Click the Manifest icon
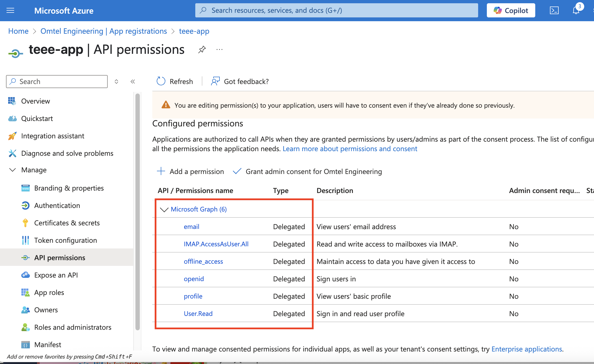Screen dimensions: 594x364 pyautogui.click(x=26, y=345)
